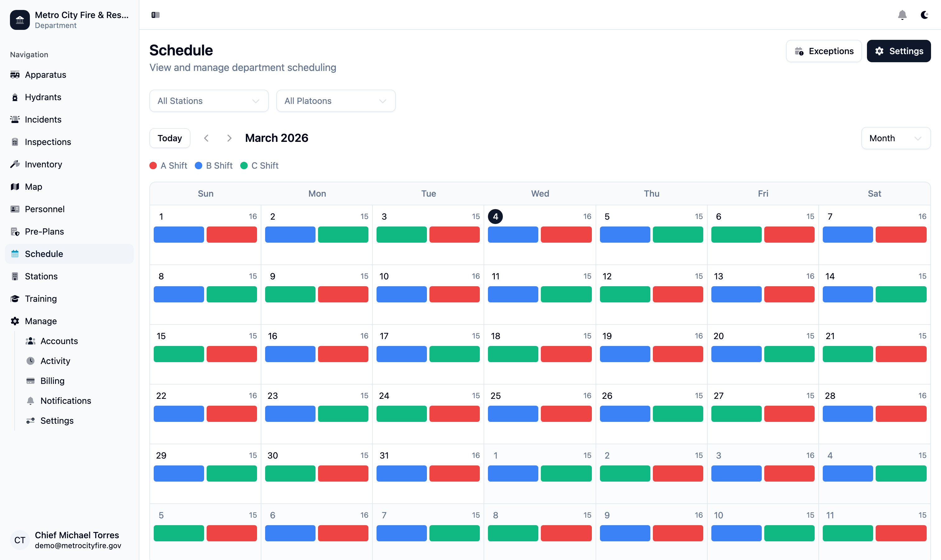Open the department Map view
Screen dimensions: 941x560
34,186
